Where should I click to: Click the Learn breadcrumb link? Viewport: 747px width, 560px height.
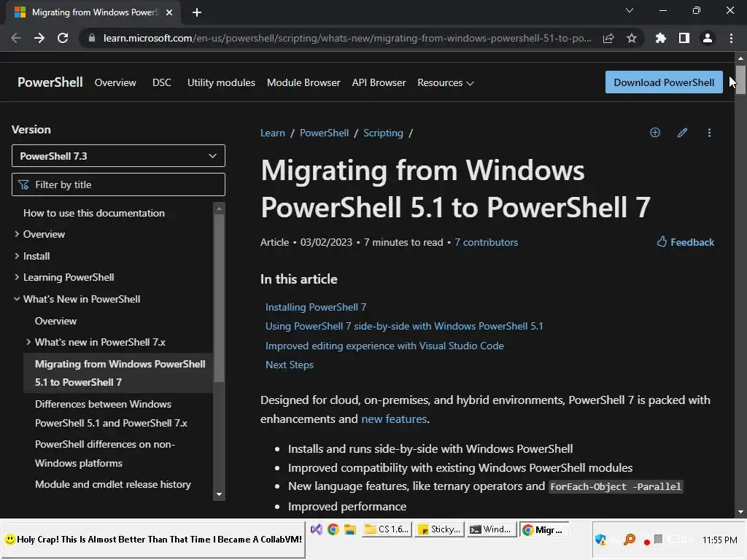[273, 133]
